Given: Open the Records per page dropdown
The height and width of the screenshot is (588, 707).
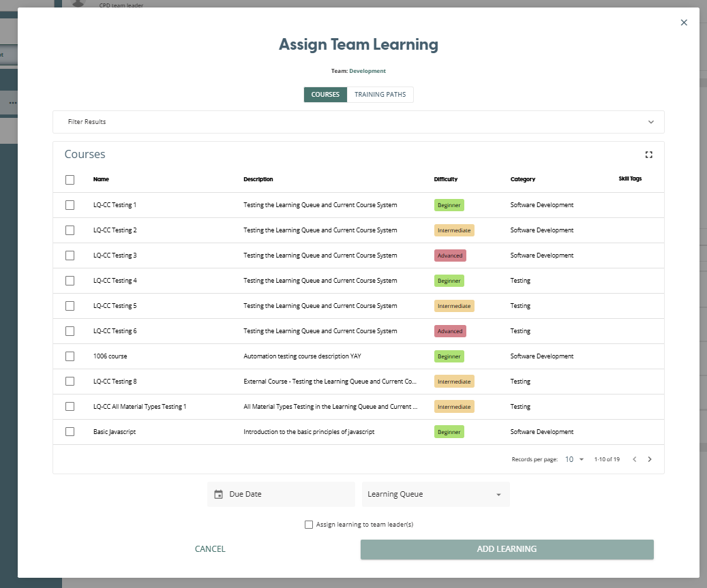Looking at the screenshot, I should [x=574, y=459].
